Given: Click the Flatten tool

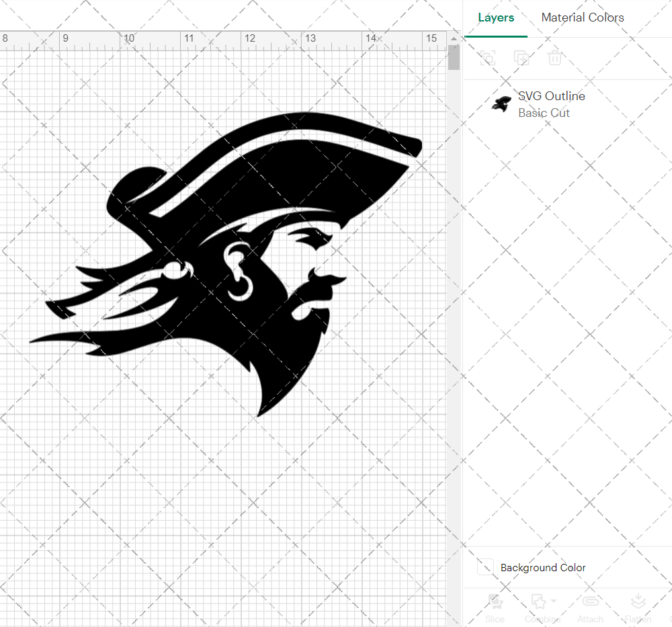Looking at the screenshot, I should pyautogui.click(x=638, y=609).
